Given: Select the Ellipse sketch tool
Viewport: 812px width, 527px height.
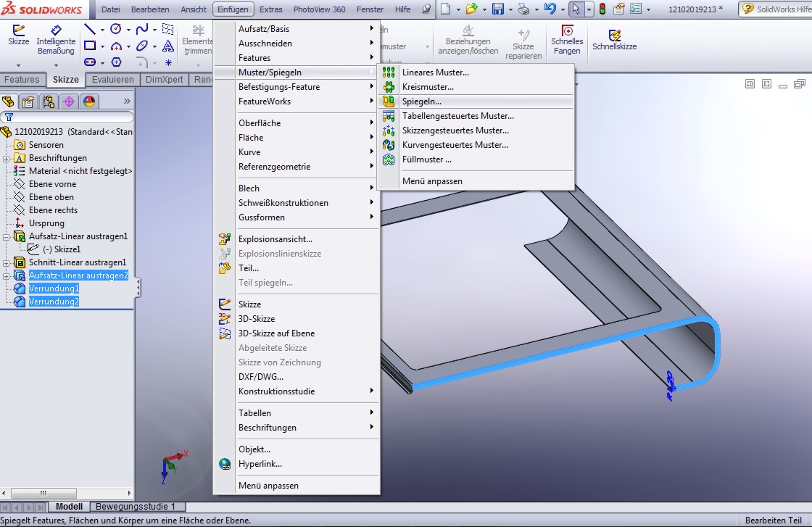Looking at the screenshot, I should tap(142, 46).
